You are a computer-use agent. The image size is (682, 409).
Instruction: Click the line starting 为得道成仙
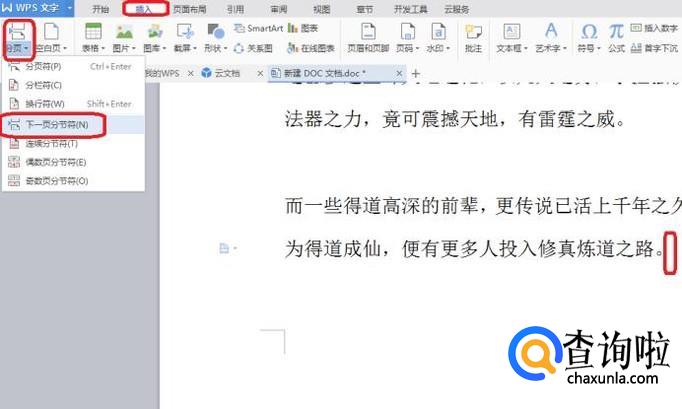[475, 248]
